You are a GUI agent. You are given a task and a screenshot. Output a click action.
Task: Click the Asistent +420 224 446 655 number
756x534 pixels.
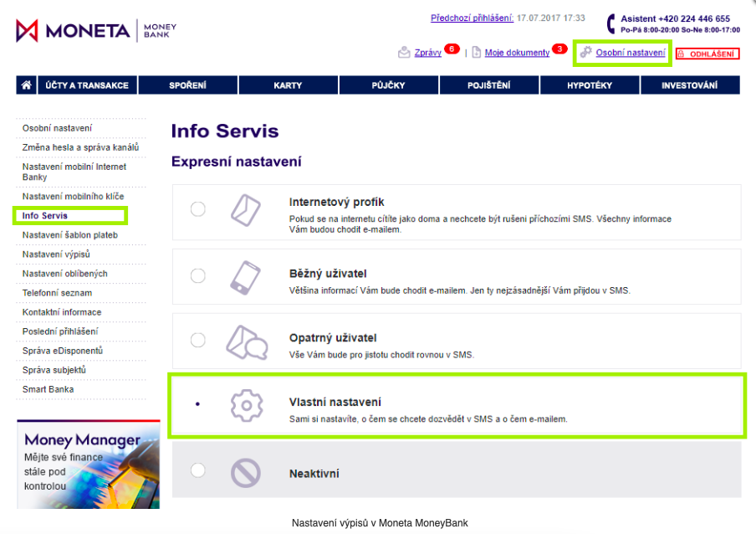pyautogui.click(x=675, y=18)
